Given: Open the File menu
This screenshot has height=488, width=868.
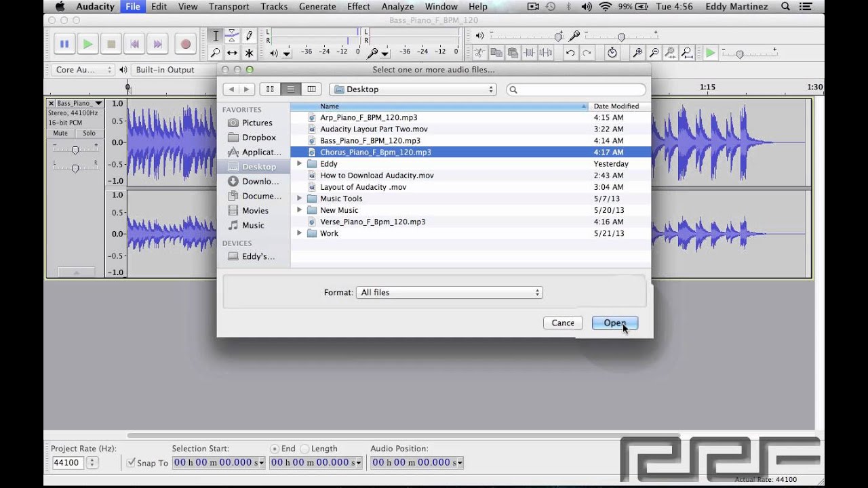Looking at the screenshot, I should 133,6.
